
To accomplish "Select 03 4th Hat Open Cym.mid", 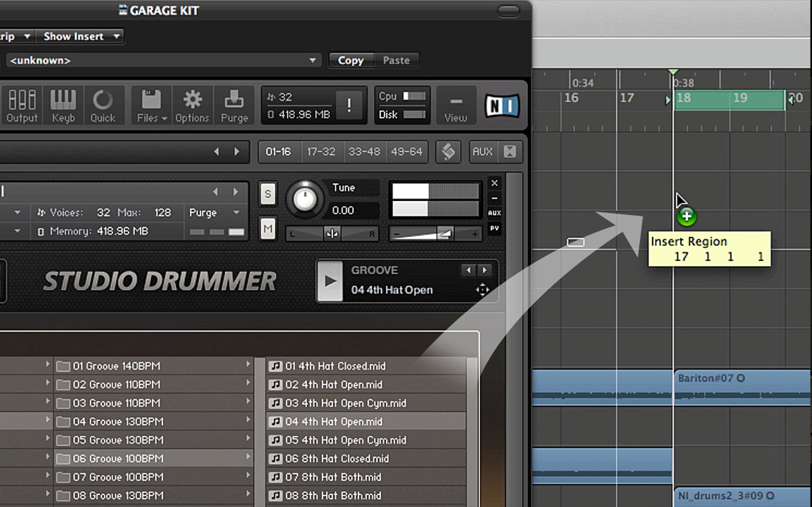I will tap(366, 403).
